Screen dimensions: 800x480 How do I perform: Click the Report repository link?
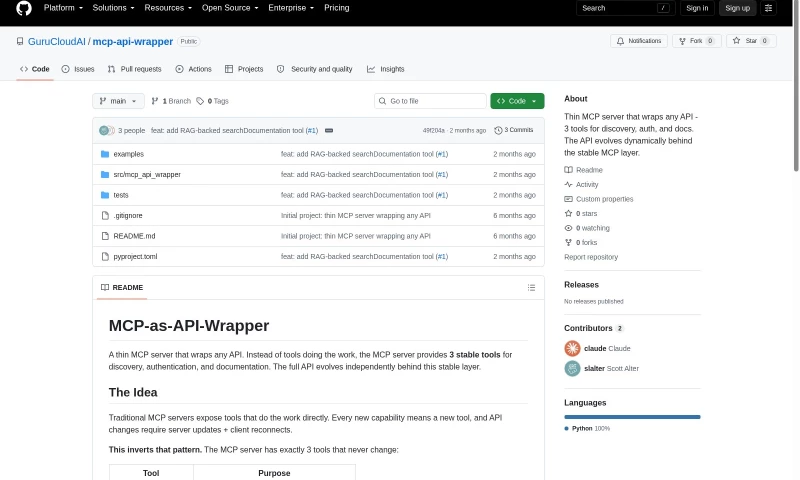click(591, 257)
